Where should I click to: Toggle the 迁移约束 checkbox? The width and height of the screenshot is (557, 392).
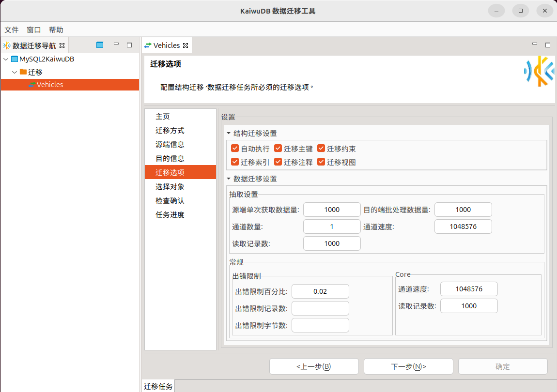tap(321, 149)
